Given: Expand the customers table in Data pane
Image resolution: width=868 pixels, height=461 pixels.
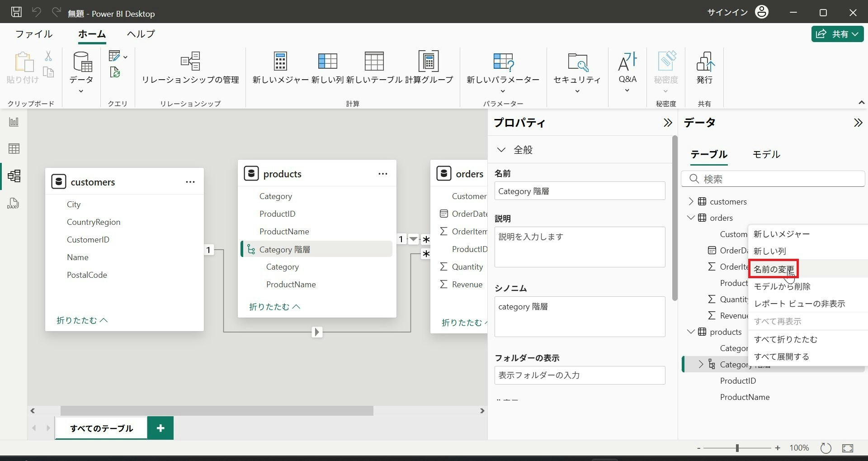Looking at the screenshot, I should (x=691, y=201).
